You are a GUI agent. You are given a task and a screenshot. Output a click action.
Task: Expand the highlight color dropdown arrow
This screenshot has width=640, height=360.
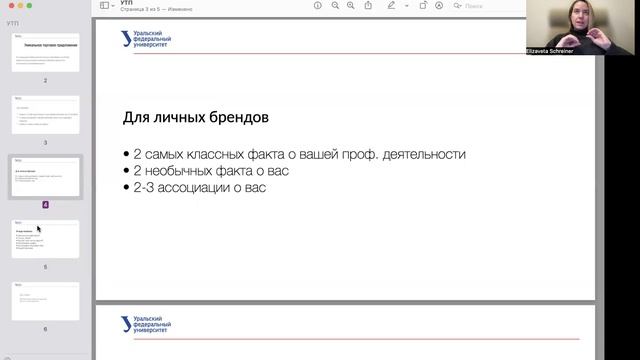click(x=407, y=6)
